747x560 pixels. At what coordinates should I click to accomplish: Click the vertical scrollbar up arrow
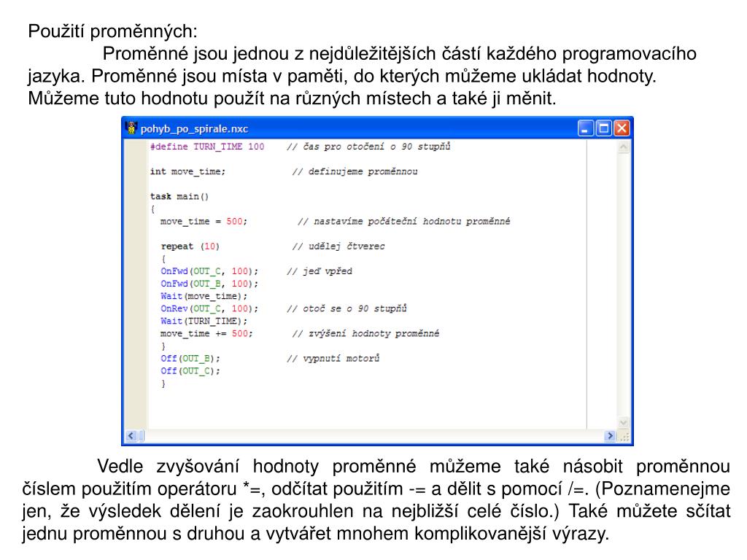pos(623,147)
